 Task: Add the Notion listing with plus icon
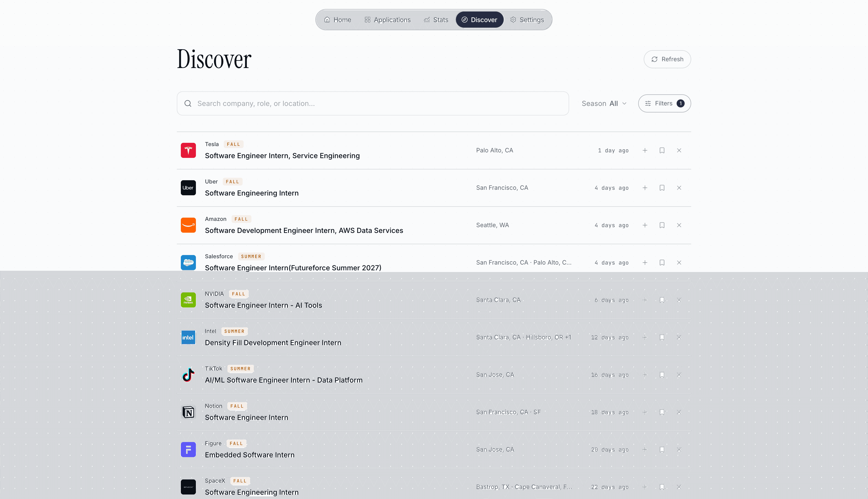click(645, 412)
